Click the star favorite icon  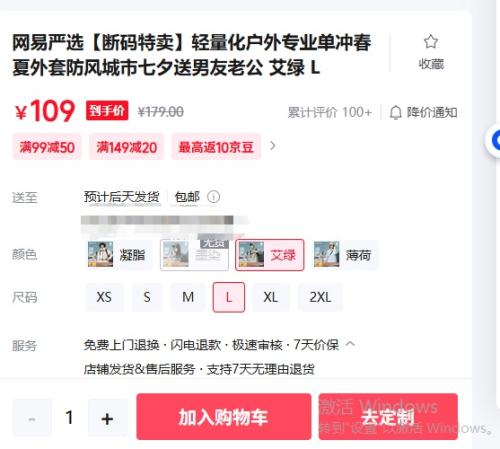(x=431, y=42)
